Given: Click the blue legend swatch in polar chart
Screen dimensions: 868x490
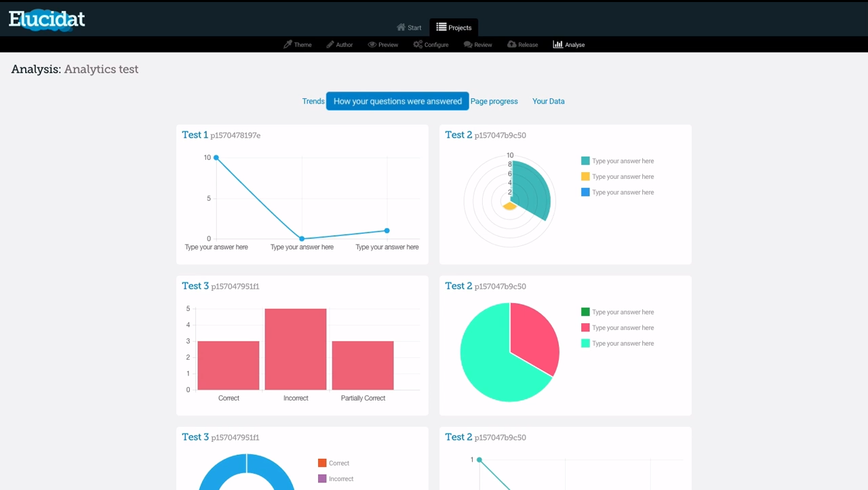Looking at the screenshot, I should (585, 192).
